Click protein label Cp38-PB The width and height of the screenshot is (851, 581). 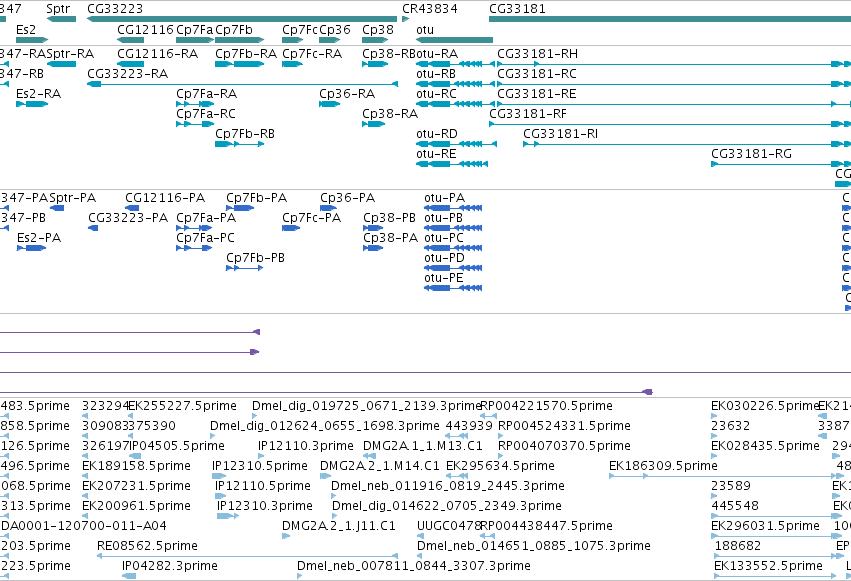(x=390, y=218)
